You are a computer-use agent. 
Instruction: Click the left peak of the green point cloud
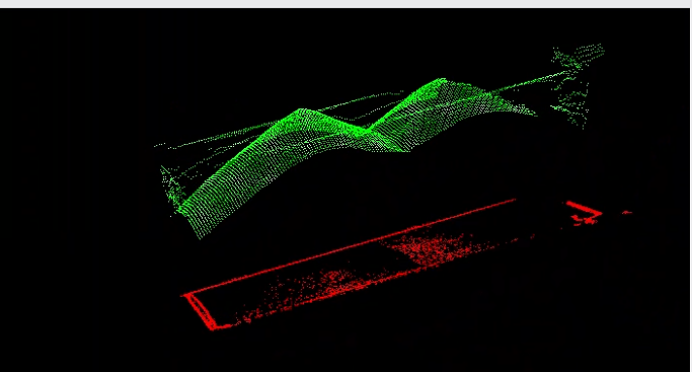coord(301,111)
